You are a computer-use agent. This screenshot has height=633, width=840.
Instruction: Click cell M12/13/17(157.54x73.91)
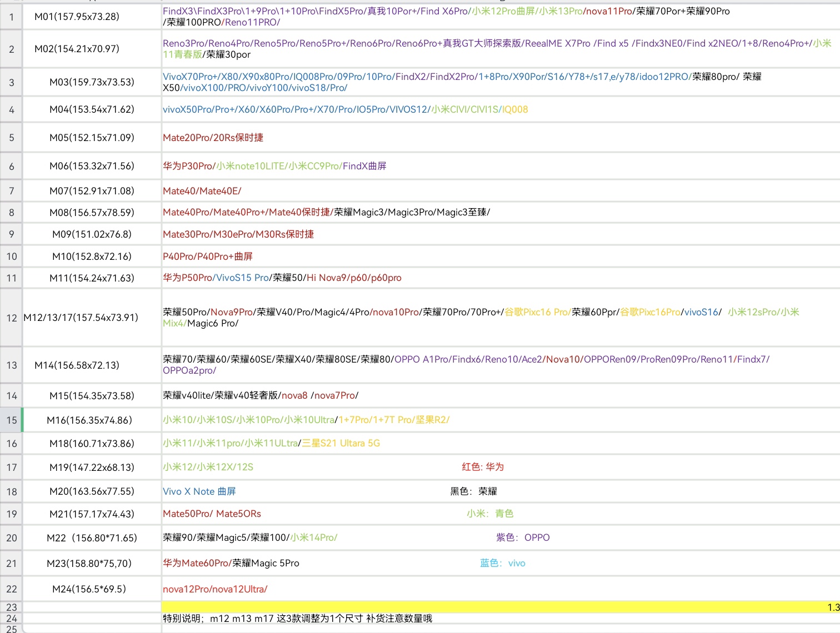[x=92, y=318]
